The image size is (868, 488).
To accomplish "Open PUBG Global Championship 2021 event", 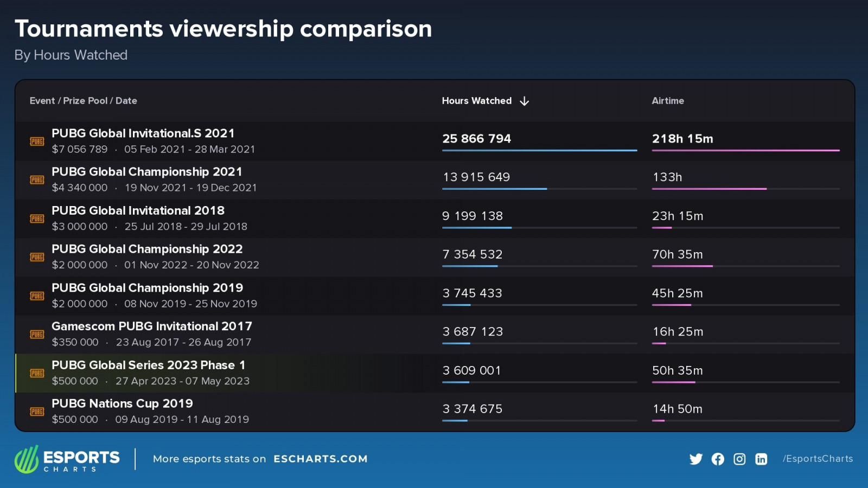I will point(147,172).
